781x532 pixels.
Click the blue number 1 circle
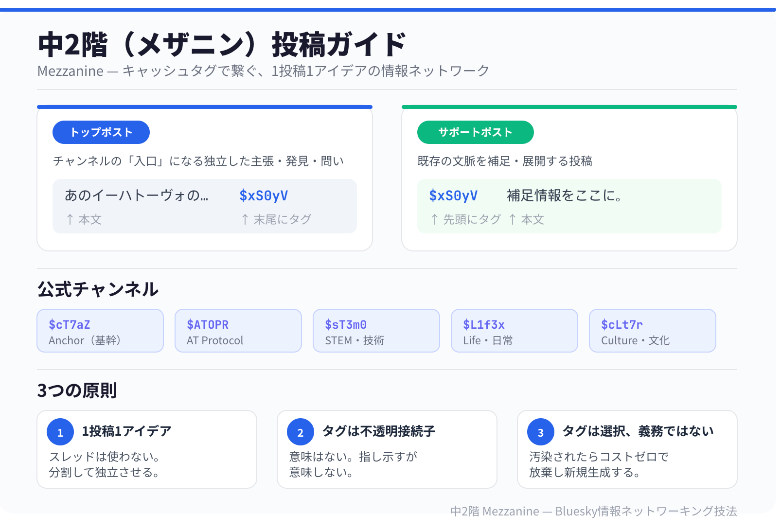[x=60, y=432]
